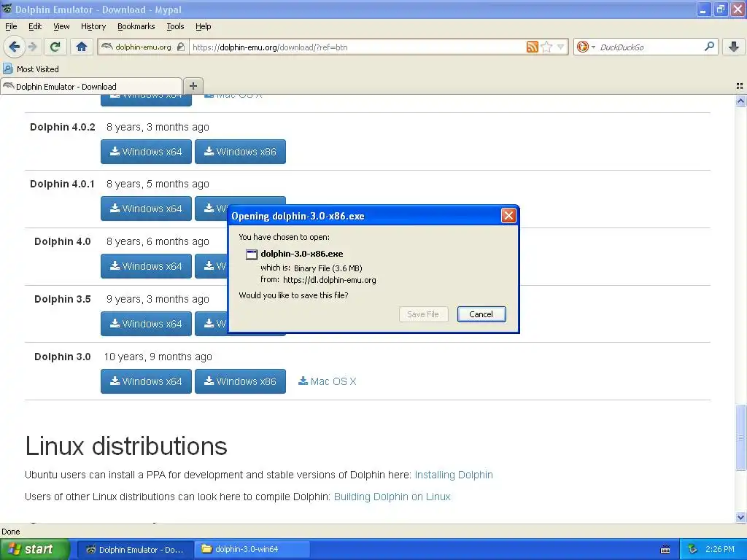Select the Dolphin Emulator - Download tab
The width and height of the screenshot is (747, 560).
tap(91, 87)
